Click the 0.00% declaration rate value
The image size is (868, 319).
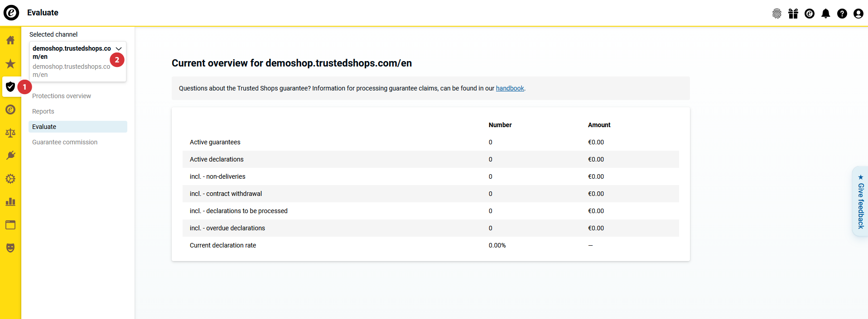(497, 245)
